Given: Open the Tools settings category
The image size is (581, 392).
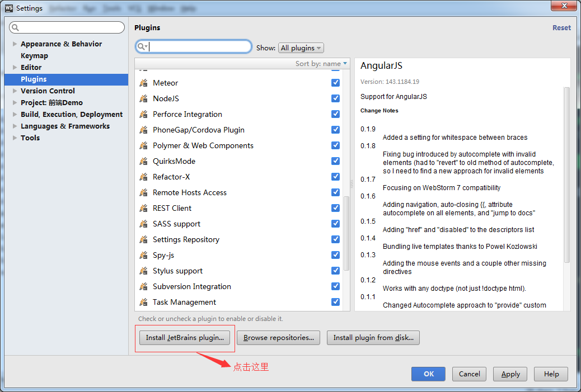Looking at the screenshot, I should [30, 138].
